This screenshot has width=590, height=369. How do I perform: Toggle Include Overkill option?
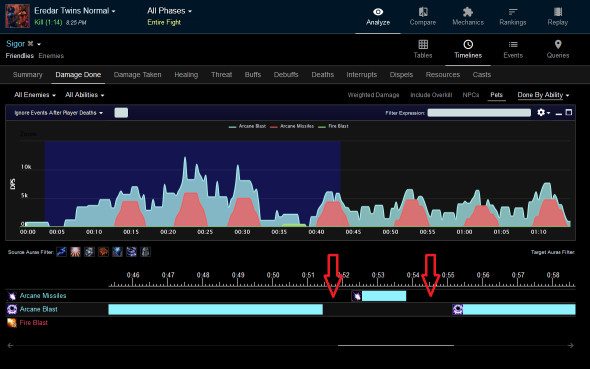click(431, 95)
